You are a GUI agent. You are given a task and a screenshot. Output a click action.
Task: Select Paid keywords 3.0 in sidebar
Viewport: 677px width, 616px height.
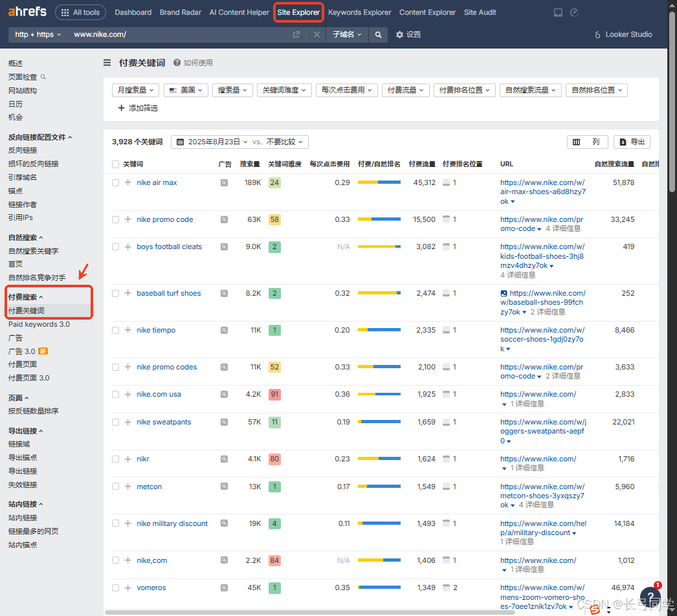[x=39, y=325]
